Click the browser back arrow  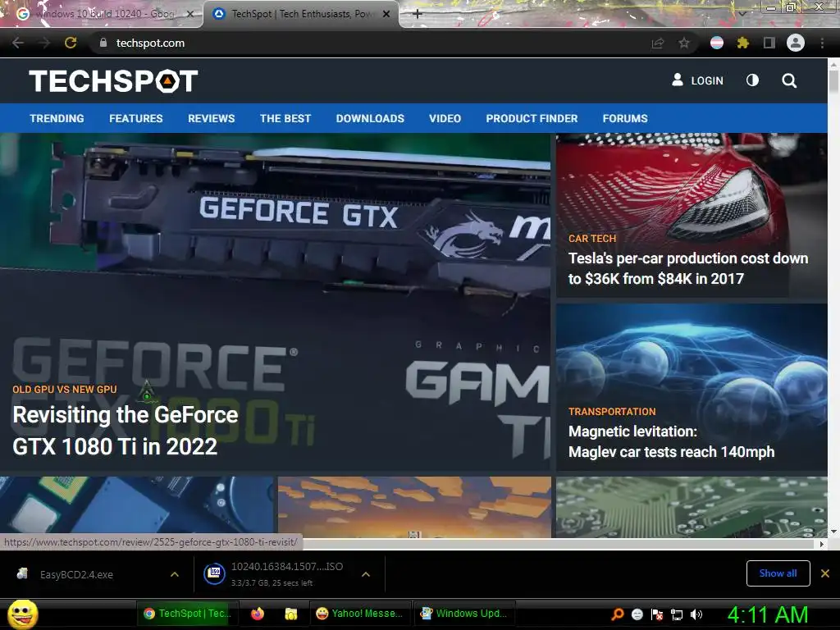point(18,43)
